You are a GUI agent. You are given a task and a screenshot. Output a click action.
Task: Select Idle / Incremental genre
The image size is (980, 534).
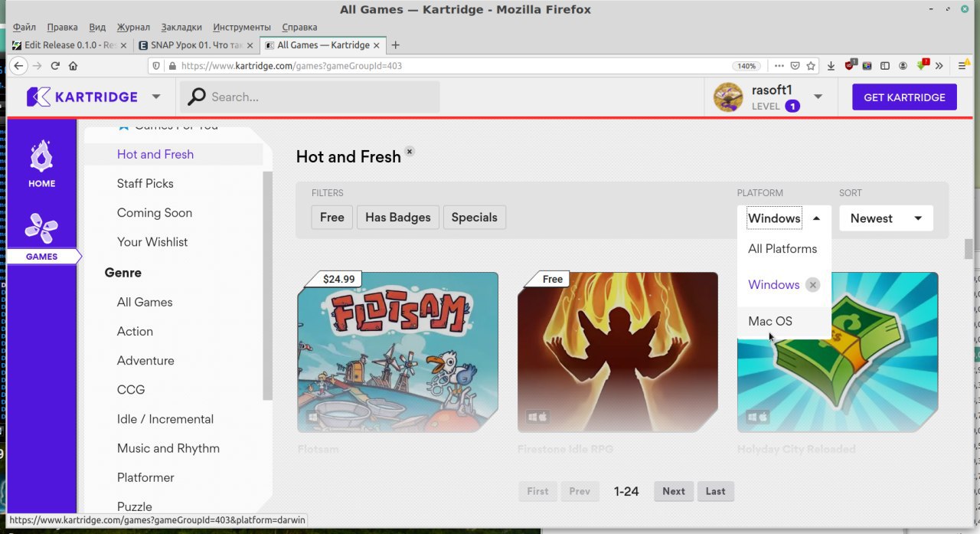point(165,419)
